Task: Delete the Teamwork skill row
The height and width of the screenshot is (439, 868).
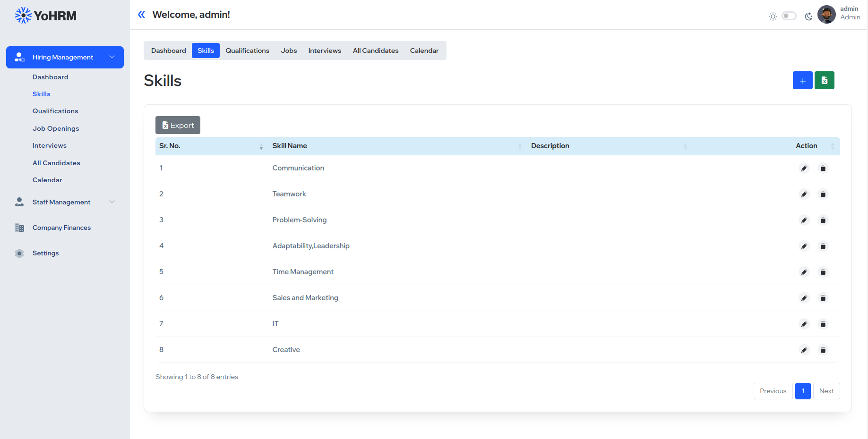Action: [x=823, y=194]
